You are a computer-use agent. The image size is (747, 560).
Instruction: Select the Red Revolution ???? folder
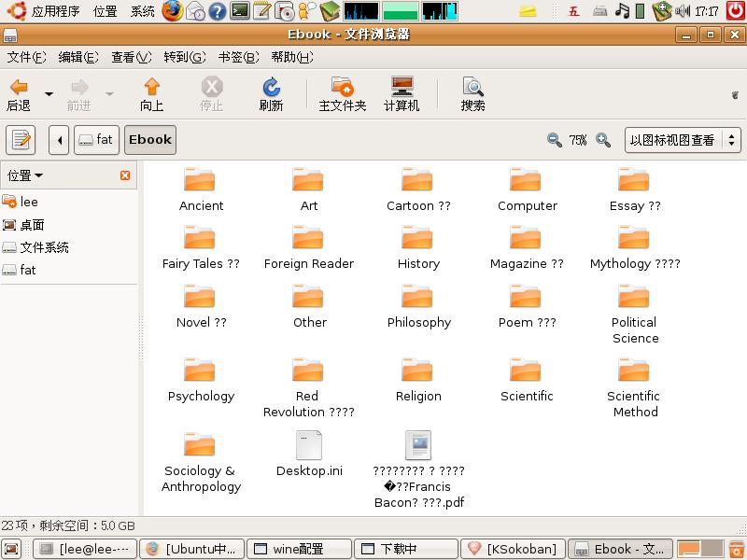[309, 387]
